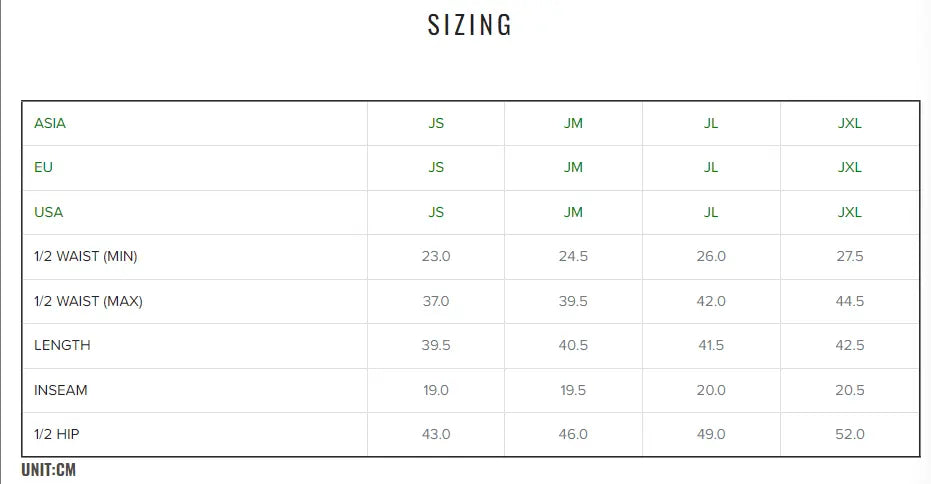Click the 23.0 minimum waist value
The width and height of the screenshot is (931, 484).
click(x=436, y=257)
